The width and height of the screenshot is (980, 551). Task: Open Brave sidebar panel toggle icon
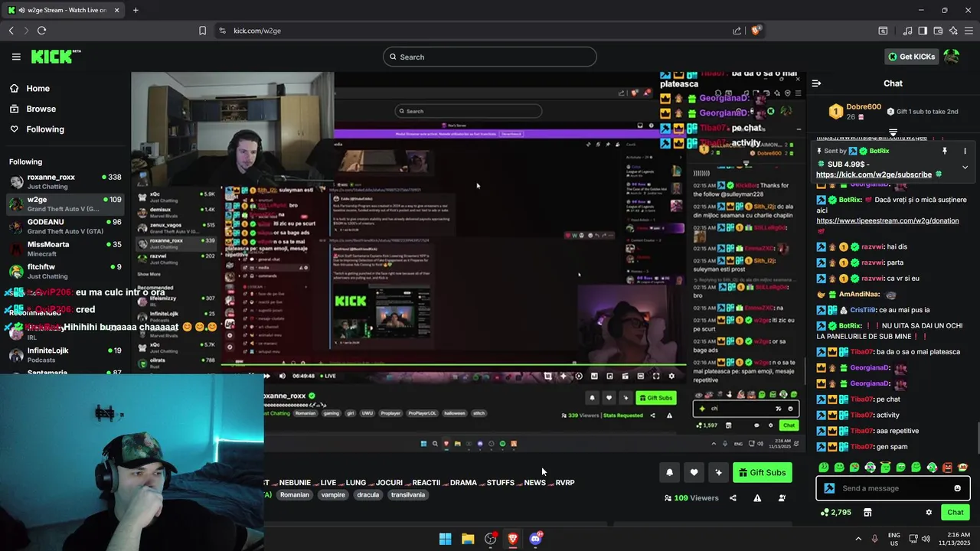click(x=923, y=31)
